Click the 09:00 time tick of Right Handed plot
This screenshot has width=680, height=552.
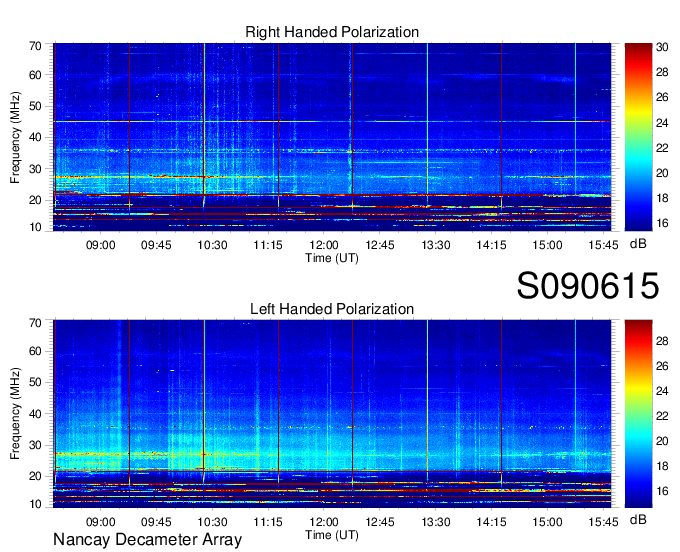[101, 245]
